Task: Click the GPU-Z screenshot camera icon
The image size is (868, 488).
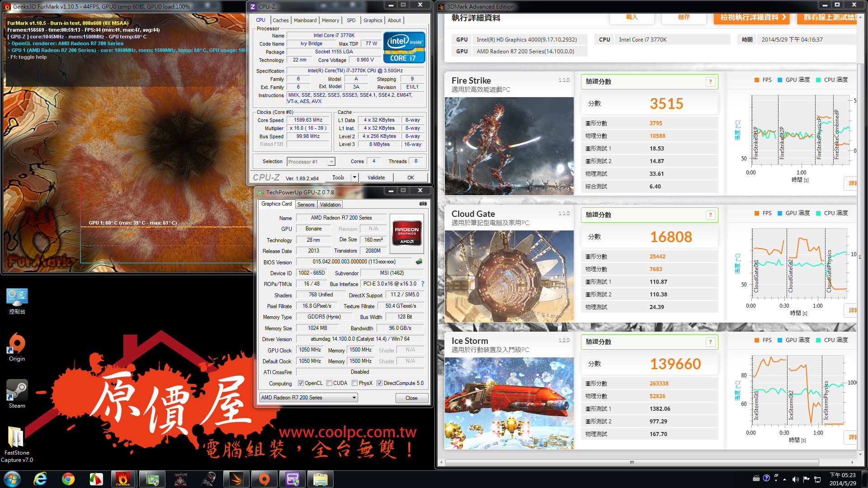Action: pyautogui.click(x=423, y=204)
